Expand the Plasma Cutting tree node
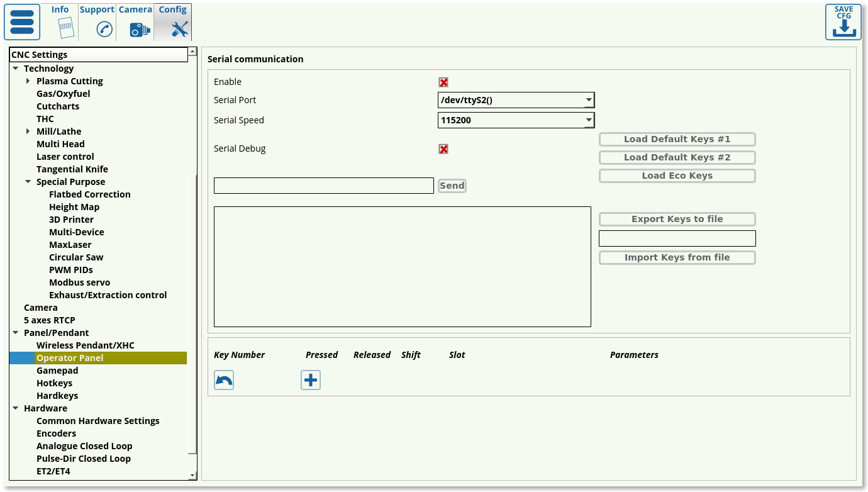 pos(28,81)
